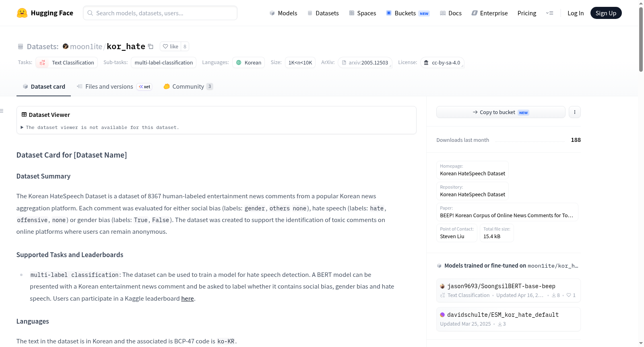Click the multi-label-classification sub-task tag
644x347 pixels.
pos(163,62)
